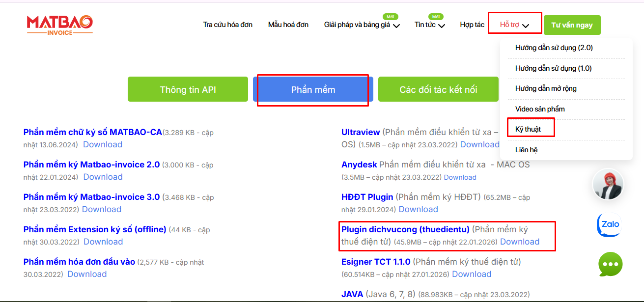Click the green chat bubble icon
Image resolution: width=644 pixels, height=302 pixels.
[610, 264]
